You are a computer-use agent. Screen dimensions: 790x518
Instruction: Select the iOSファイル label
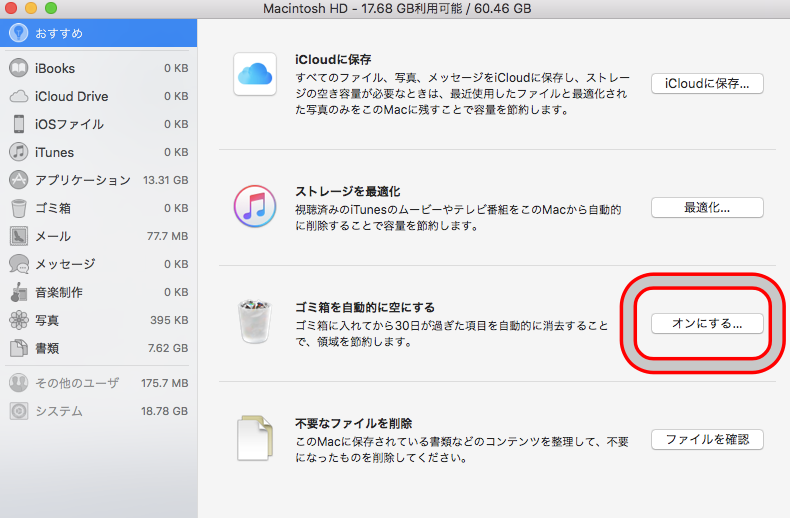pyautogui.click(x=69, y=124)
